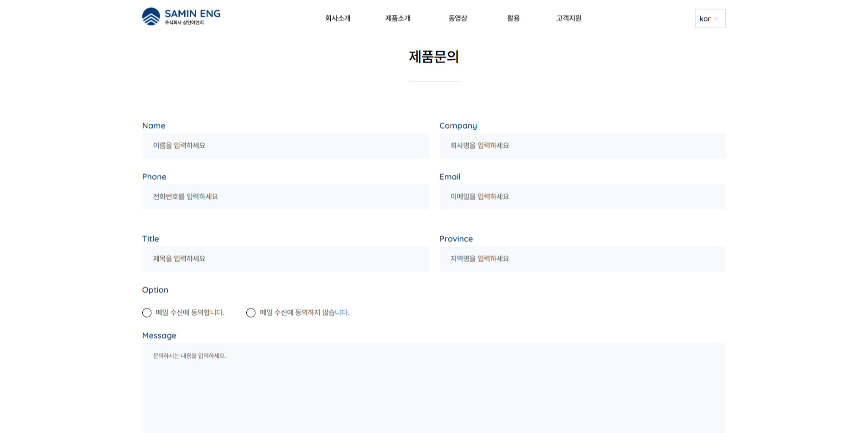Image resolution: width=868 pixels, height=433 pixels.
Task: Focus the Name input field
Action: 285,146
